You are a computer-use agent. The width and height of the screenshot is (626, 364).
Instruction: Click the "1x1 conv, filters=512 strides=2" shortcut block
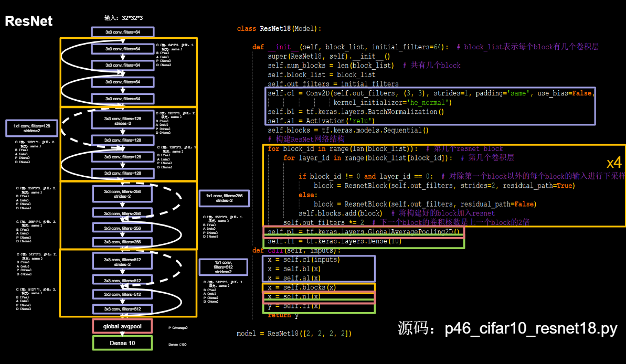(x=224, y=267)
